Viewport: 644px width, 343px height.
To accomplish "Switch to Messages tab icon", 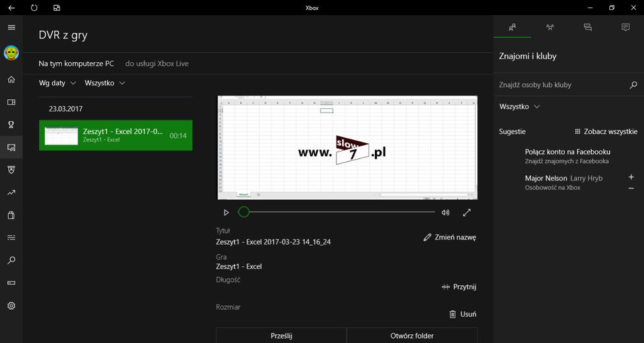I will pyautogui.click(x=588, y=28).
